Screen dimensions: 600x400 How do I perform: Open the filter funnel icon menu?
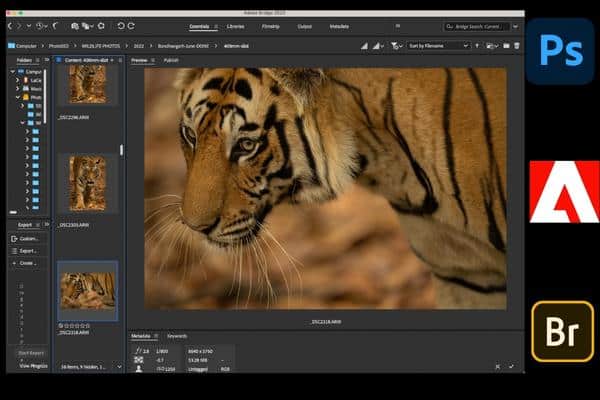coord(396,46)
